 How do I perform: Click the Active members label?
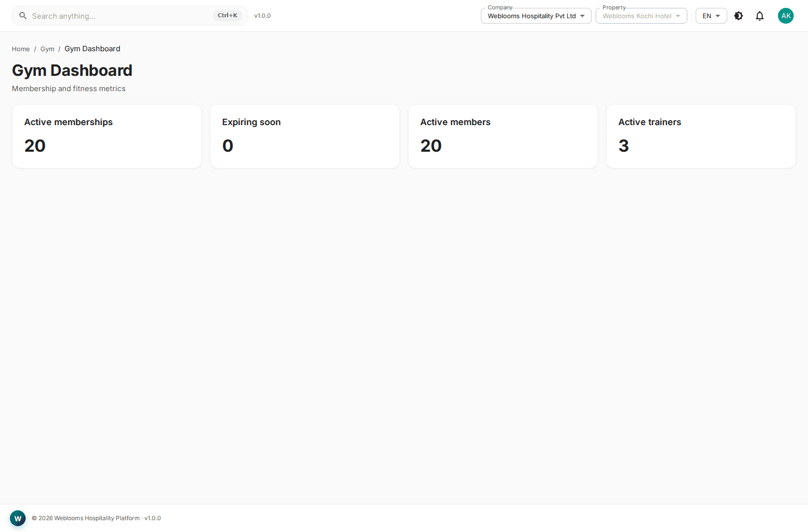coord(455,122)
